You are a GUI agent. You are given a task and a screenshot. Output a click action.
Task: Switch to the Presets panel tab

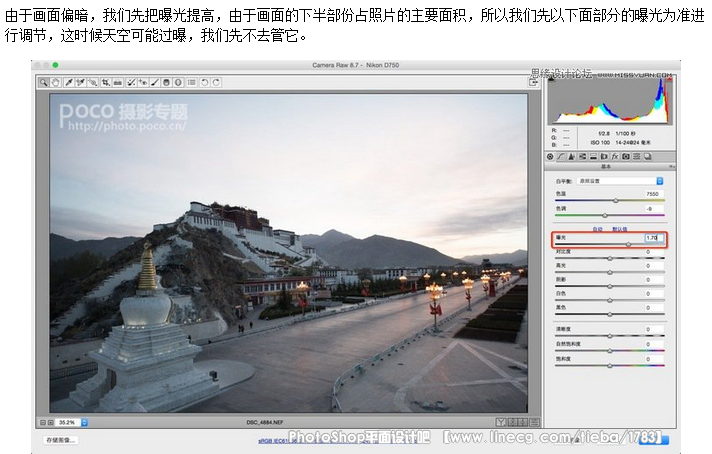pyautogui.click(x=636, y=157)
